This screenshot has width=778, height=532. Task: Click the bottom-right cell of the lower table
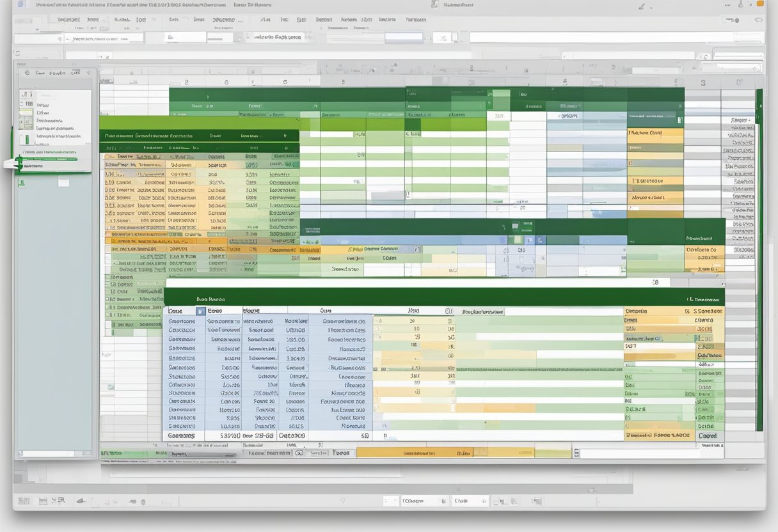708,435
